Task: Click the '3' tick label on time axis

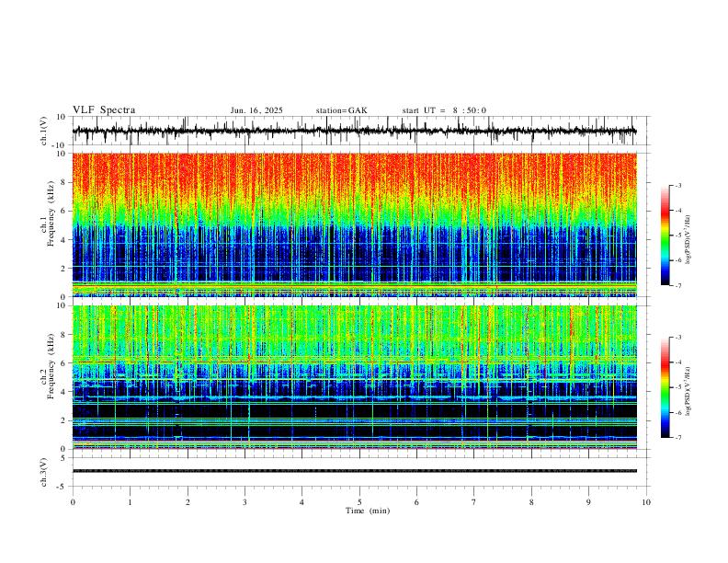Action: coord(245,502)
